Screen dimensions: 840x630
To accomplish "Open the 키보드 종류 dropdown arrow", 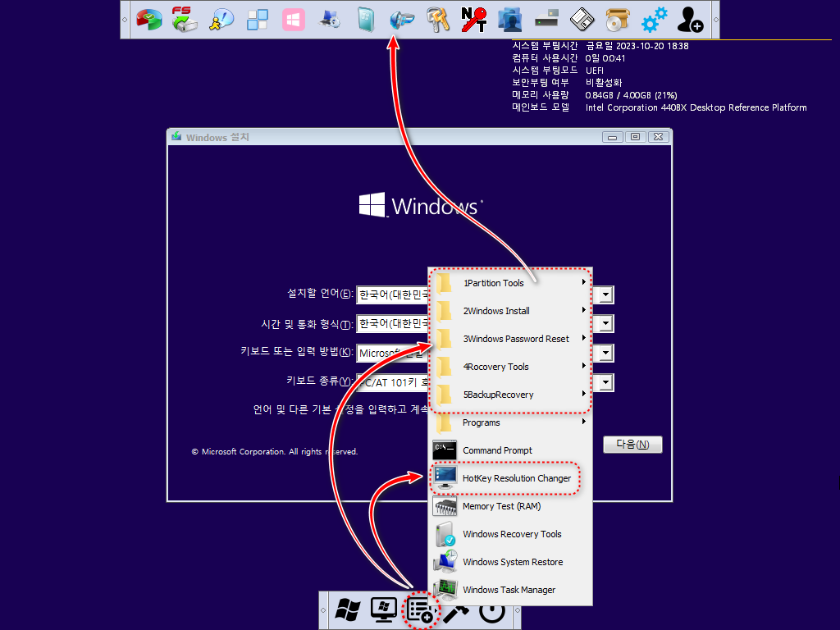I will (606, 382).
